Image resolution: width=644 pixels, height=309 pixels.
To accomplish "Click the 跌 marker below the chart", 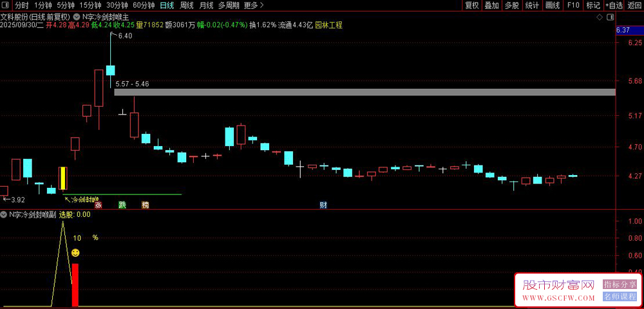I will (122, 205).
